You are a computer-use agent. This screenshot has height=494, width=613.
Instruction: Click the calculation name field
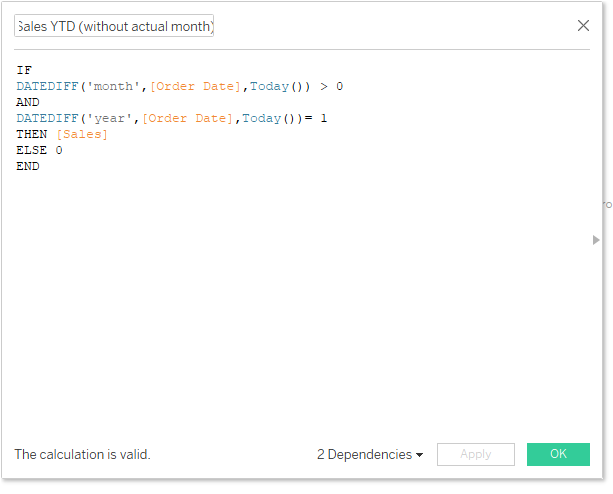pos(114,26)
